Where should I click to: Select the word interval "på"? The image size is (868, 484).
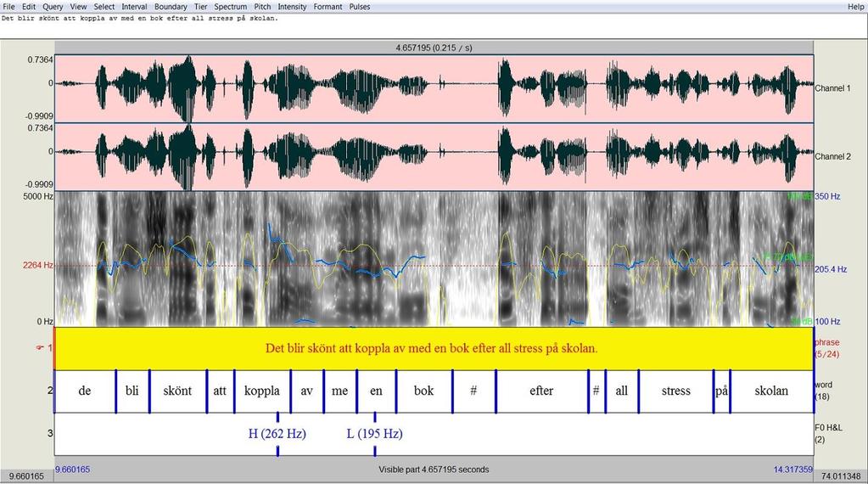click(722, 391)
